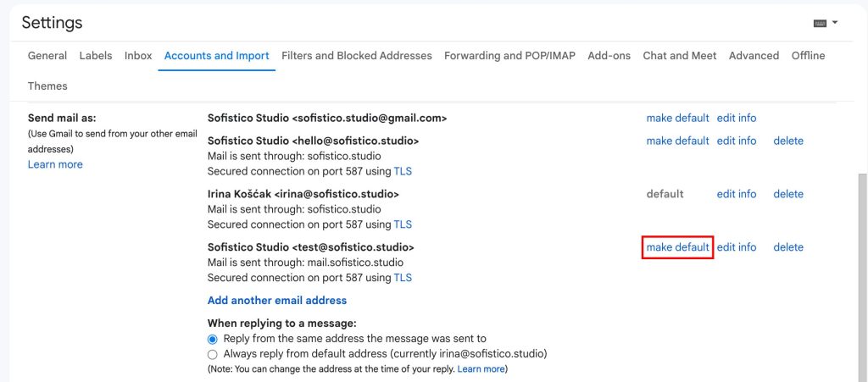Click Add another email address

click(x=277, y=301)
